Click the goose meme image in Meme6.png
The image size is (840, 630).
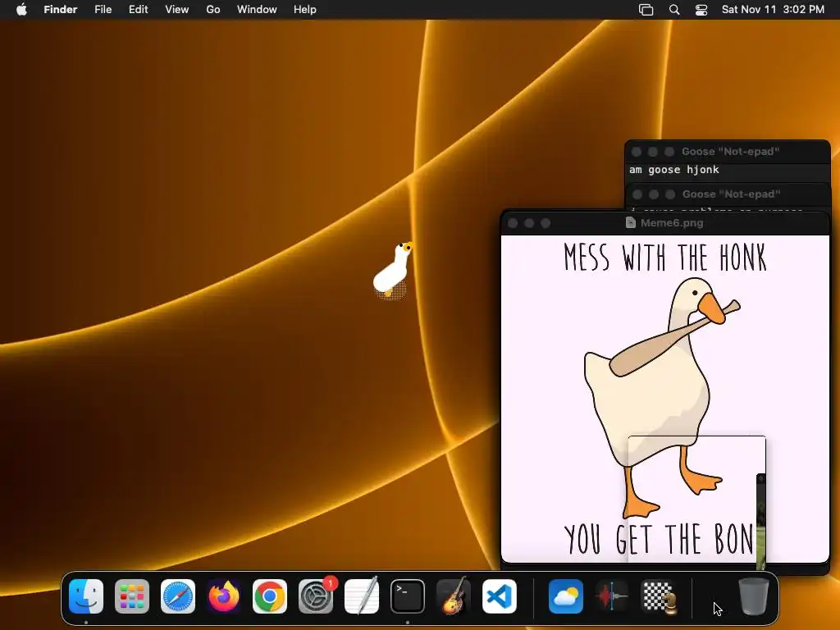click(x=664, y=399)
